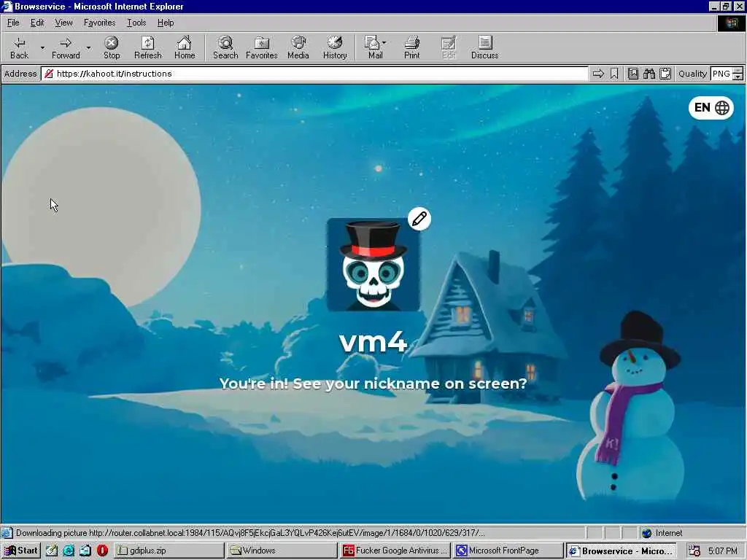Click the bookmarks book icon
This screenshot has height=560, width=747.
click(x=632, y=74)
